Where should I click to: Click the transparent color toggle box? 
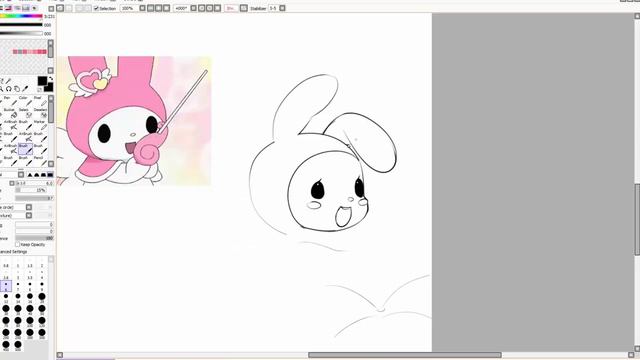tap(40, 89)
